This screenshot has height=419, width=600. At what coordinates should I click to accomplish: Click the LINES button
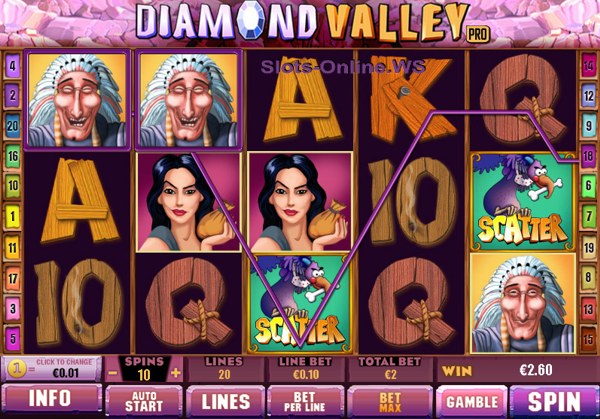point(225,401)
